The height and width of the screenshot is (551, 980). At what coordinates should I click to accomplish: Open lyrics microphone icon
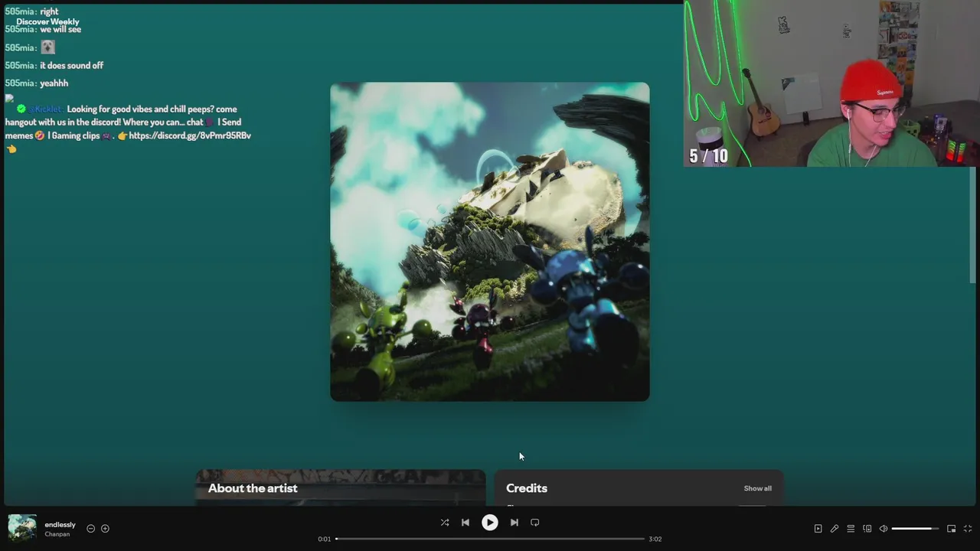pos(835,529)
